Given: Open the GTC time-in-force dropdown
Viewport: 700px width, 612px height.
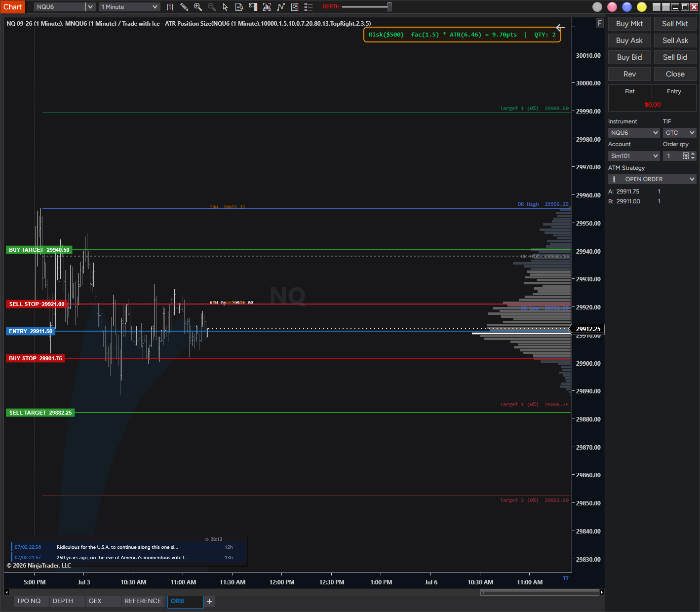Looking at the screenshot, I should (x=680, y=133).
